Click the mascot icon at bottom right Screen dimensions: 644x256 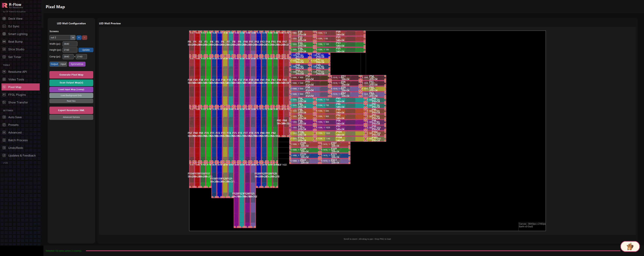coord(630,246)
